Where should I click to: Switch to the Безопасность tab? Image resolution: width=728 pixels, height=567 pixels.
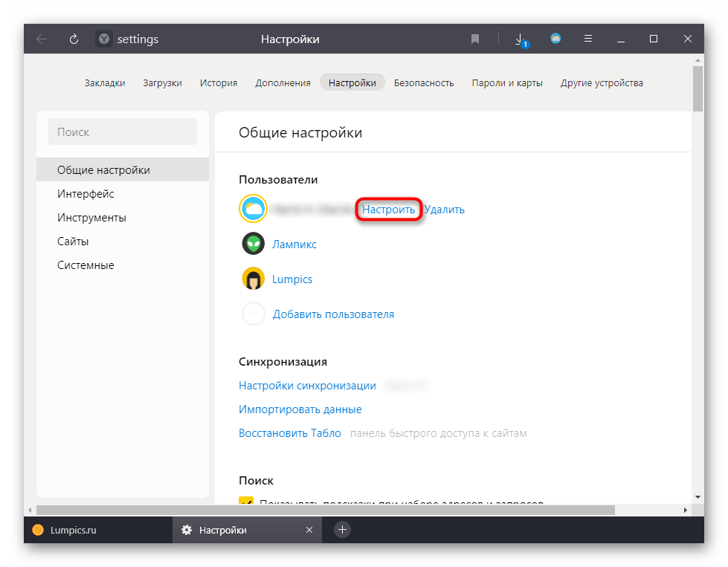[x=424, y=82]
